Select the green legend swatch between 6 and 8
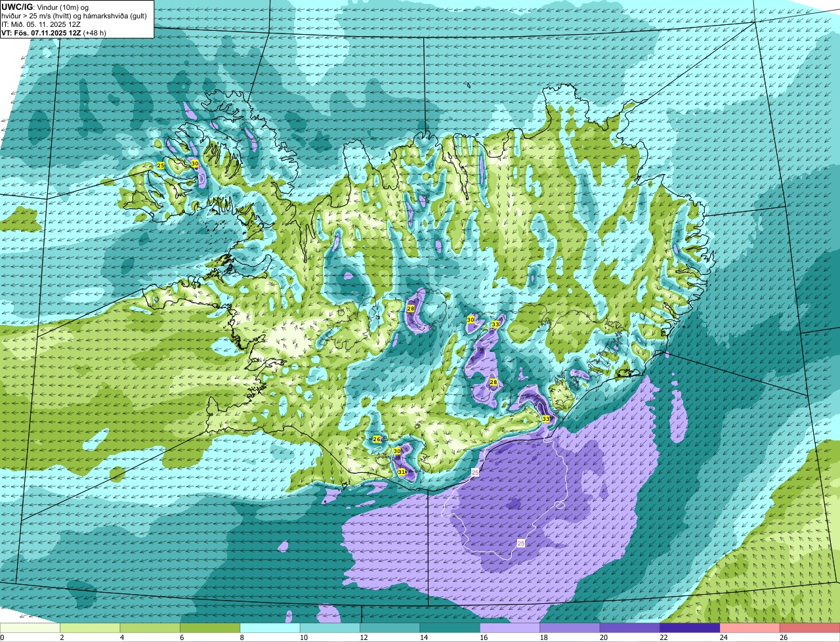 210,628
